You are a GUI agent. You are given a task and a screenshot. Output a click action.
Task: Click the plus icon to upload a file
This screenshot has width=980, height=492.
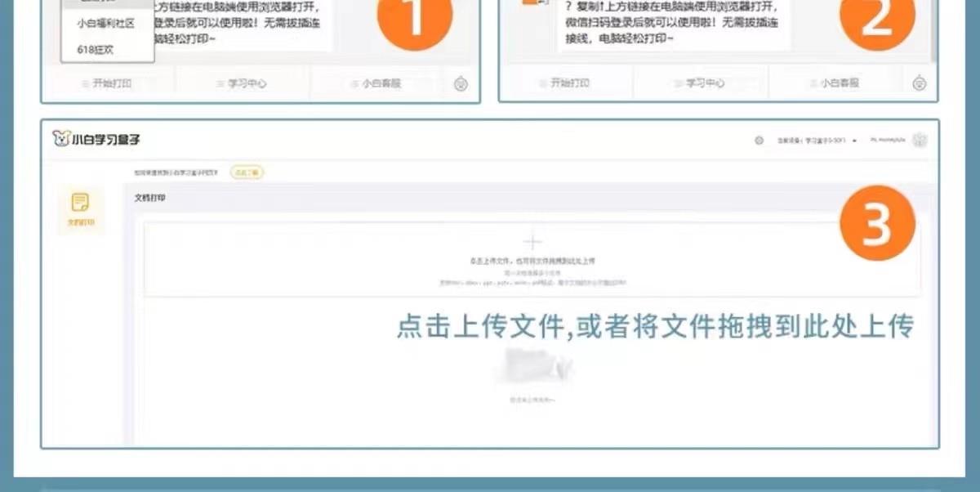[x=532, y=242]
